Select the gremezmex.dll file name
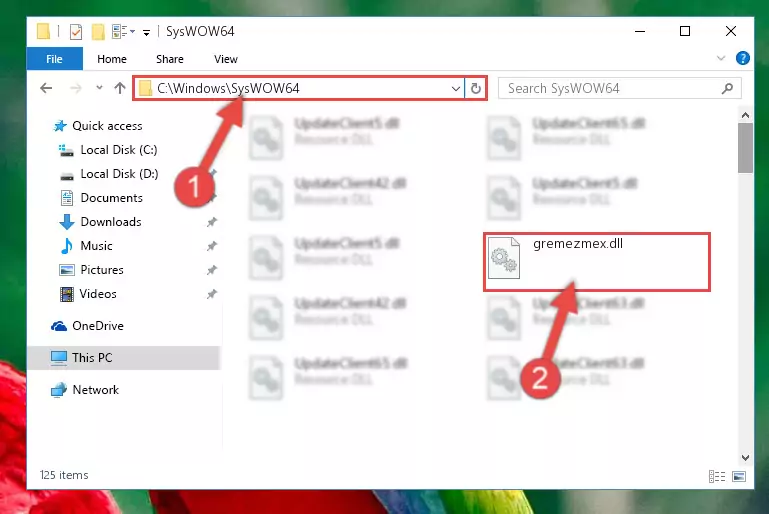This screenshot has height=514, width=769. 578,244
